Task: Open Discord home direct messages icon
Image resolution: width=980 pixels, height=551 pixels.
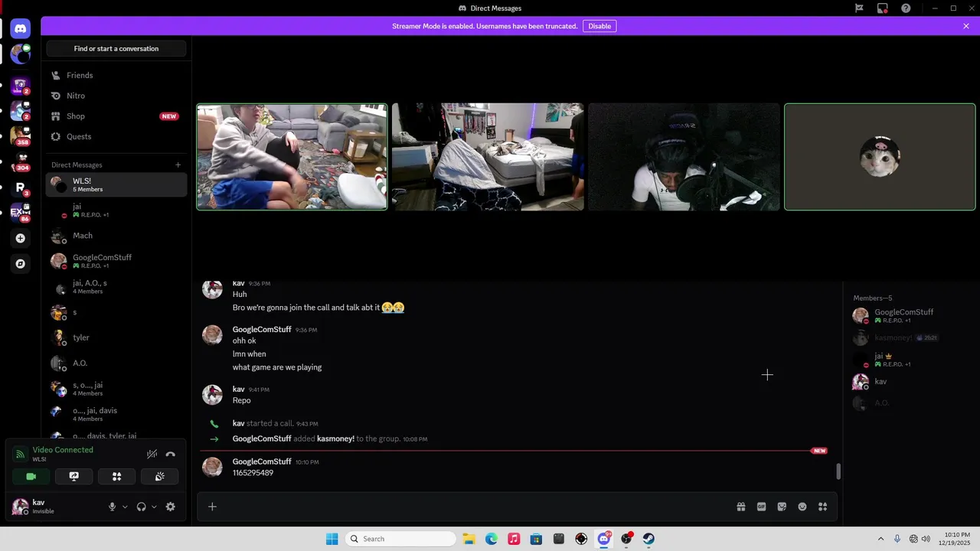Action: 21,29
